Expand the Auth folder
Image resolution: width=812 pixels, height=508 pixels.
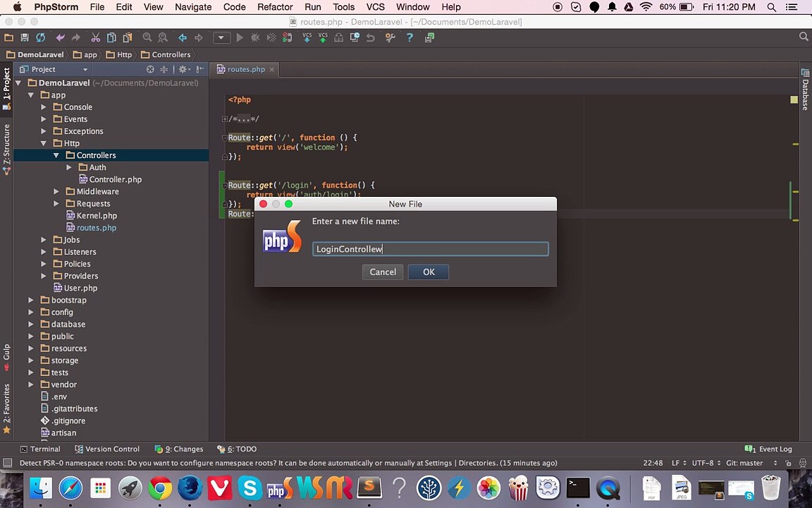click(x=69, y=167)
